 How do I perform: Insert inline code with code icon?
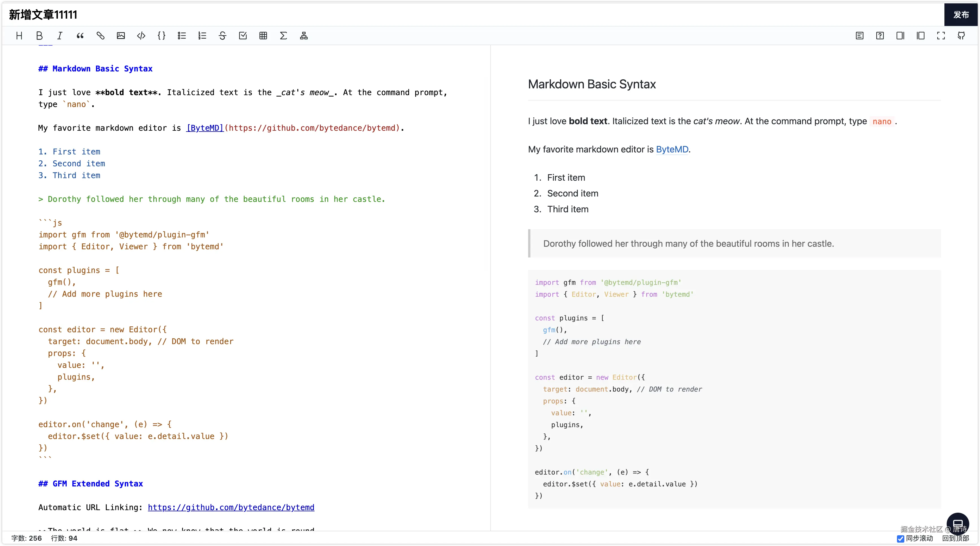pos(141,36)
